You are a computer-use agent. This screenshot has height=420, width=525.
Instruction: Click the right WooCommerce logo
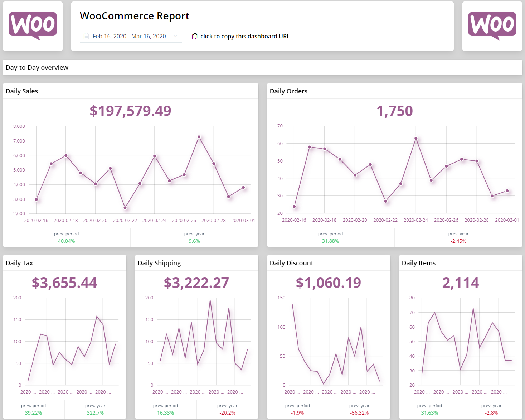[492, 26]
